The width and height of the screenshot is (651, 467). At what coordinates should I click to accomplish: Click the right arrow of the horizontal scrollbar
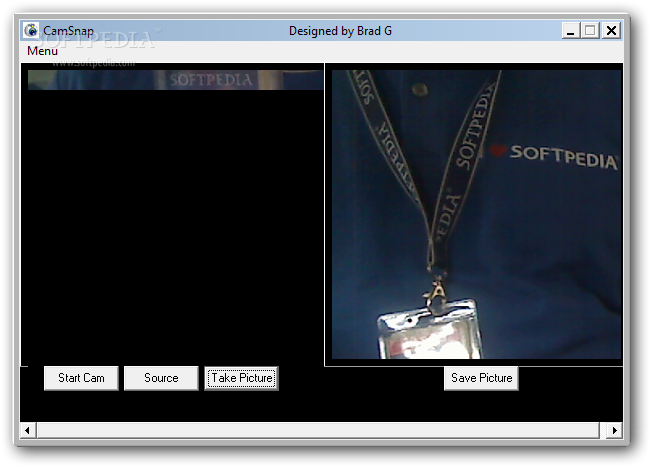tap(614, 430)
